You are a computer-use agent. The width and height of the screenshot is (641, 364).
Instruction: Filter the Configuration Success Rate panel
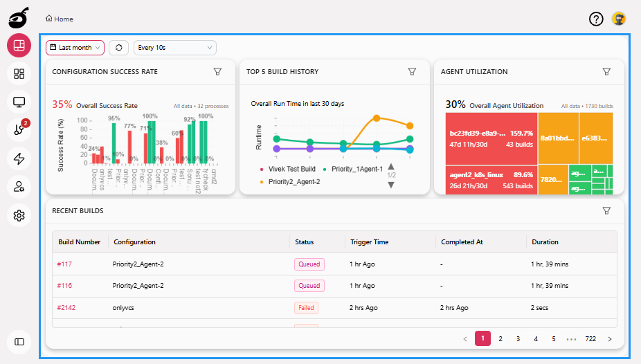(x=217, y=71)
